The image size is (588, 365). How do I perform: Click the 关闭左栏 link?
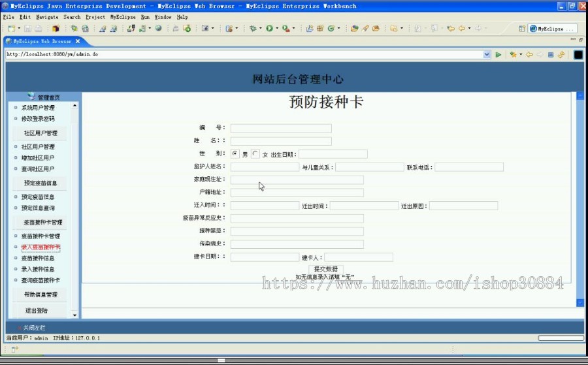point(34,328)
